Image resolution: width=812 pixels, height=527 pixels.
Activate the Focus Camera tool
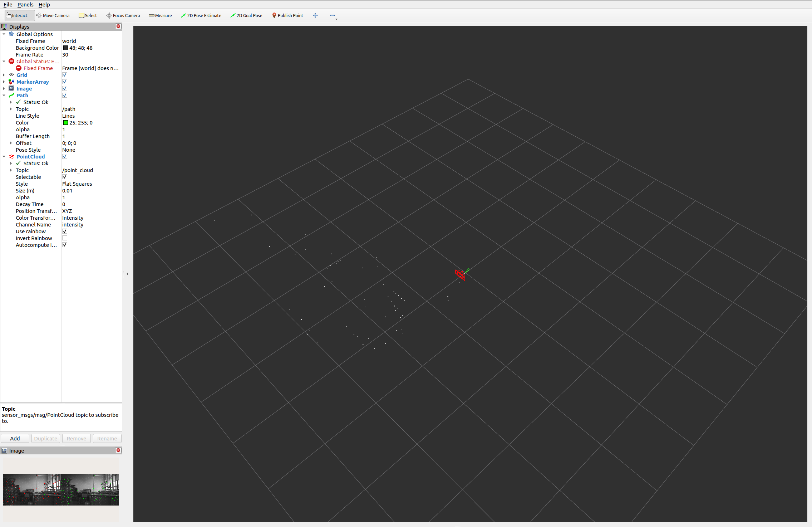123,15
